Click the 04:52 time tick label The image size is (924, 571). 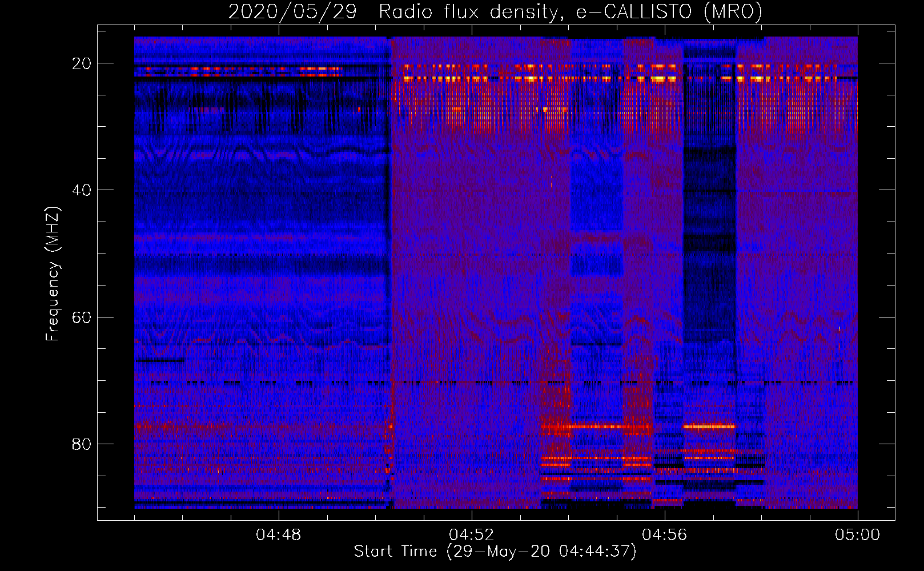[x=472, y=535]
